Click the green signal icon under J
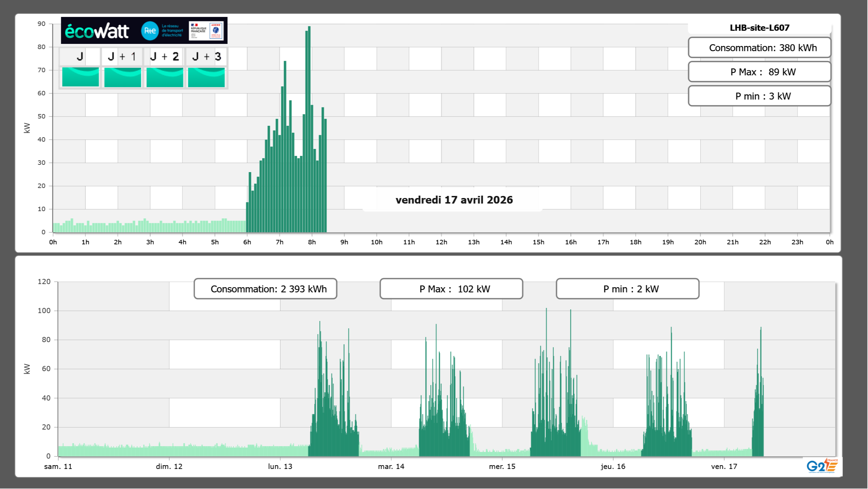This screenshot has width=868, height=489. pyautogui.click(x=80, y=77)
